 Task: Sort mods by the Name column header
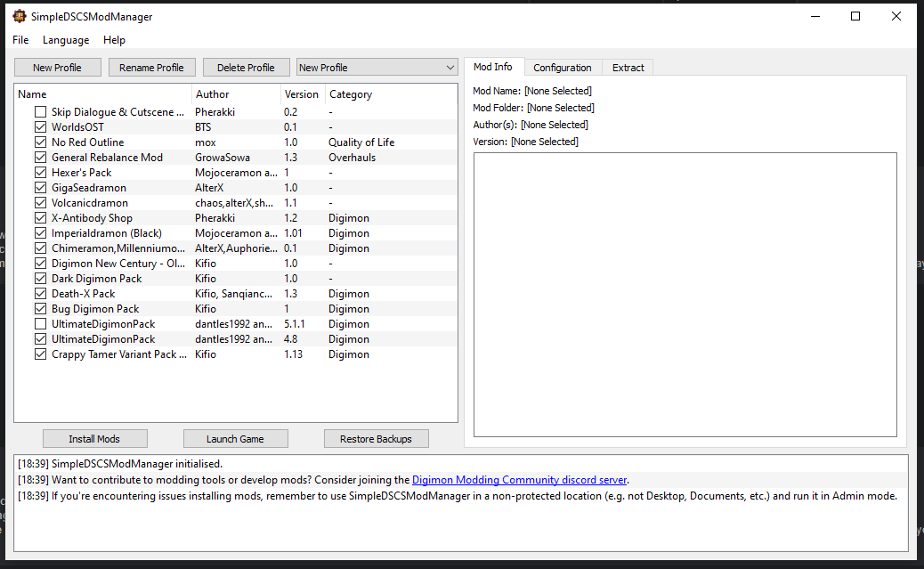pos(102,94)
